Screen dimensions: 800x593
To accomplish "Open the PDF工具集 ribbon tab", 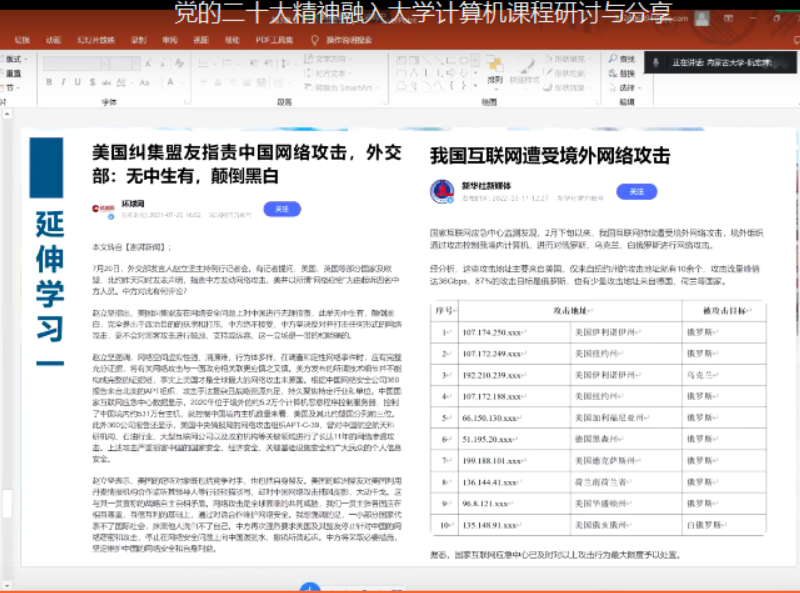I will pyautogui.click(x=272, y=40).
